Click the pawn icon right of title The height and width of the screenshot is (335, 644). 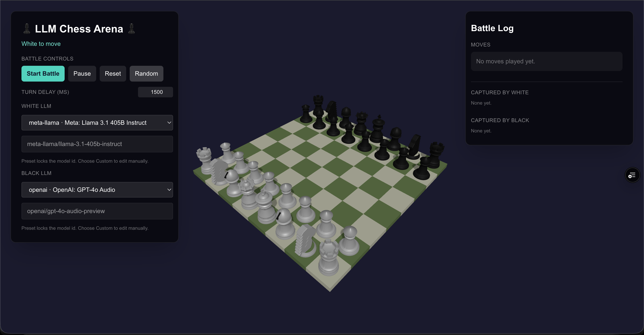coord(131,29)
